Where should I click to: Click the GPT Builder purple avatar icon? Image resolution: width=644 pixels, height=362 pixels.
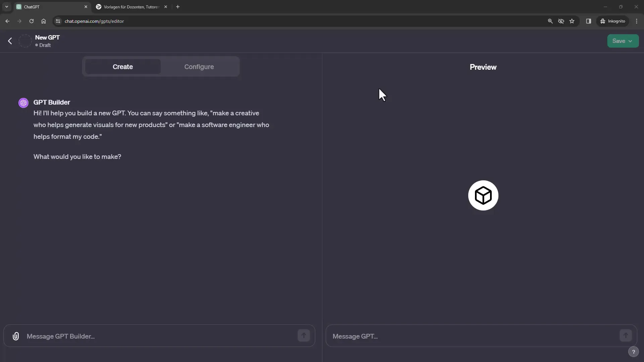point(23,103)
